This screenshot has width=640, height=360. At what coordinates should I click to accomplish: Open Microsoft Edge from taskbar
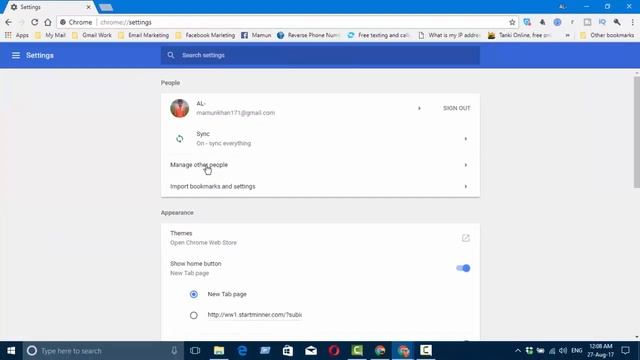[242, 351]
